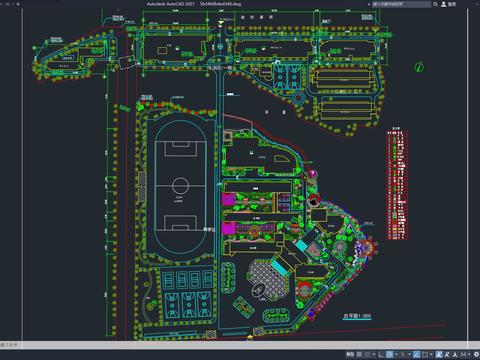
Task: Click the 2D object snap square icon
Action: [425, 354]
